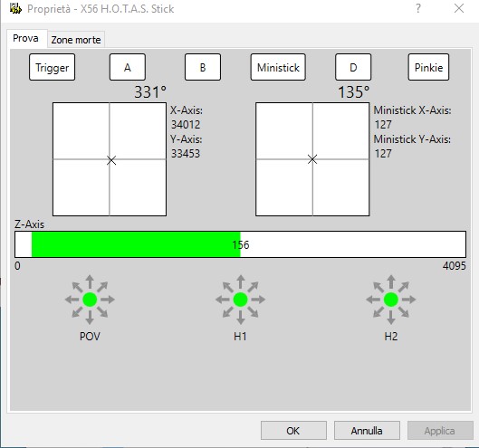Click the Ministick Y-Axis label
479x448 pixels.
(x=412, y=139)
